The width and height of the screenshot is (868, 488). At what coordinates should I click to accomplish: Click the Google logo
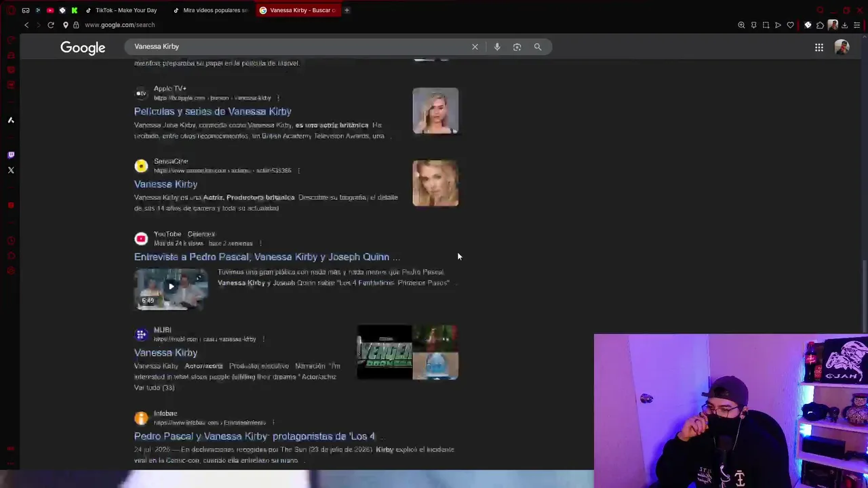click(x=83, y=47)
